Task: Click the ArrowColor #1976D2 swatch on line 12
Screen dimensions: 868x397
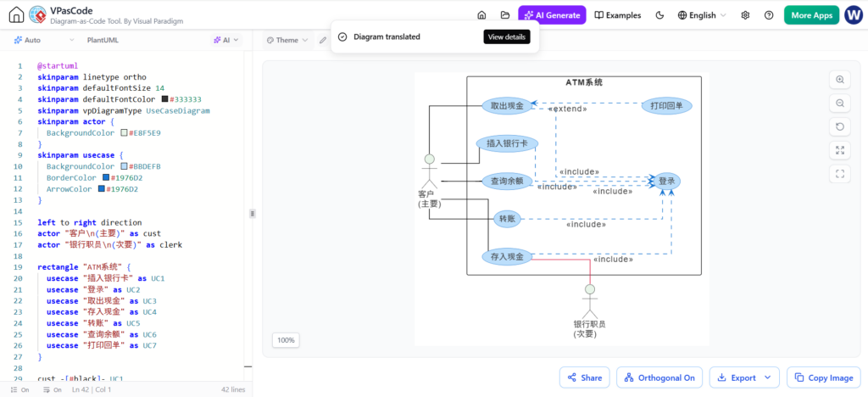Action: click(x=102, y=189)
